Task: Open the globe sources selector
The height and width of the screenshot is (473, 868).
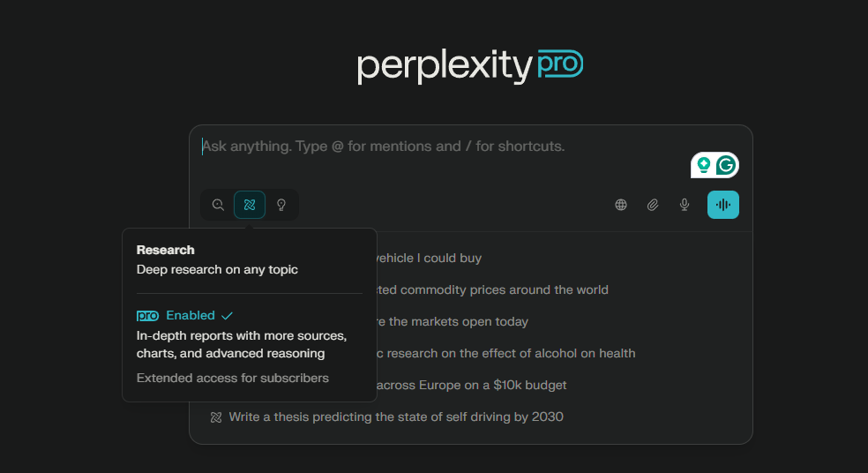Action: [621, 205]
